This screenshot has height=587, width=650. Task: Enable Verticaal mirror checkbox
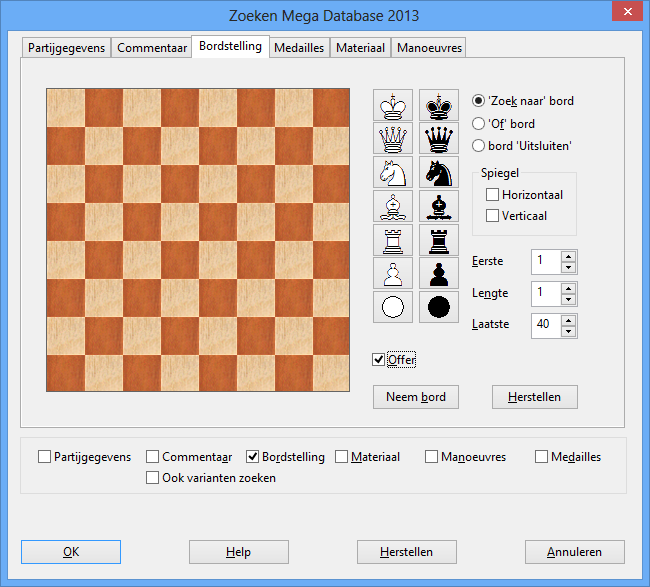tap(492, 216)
